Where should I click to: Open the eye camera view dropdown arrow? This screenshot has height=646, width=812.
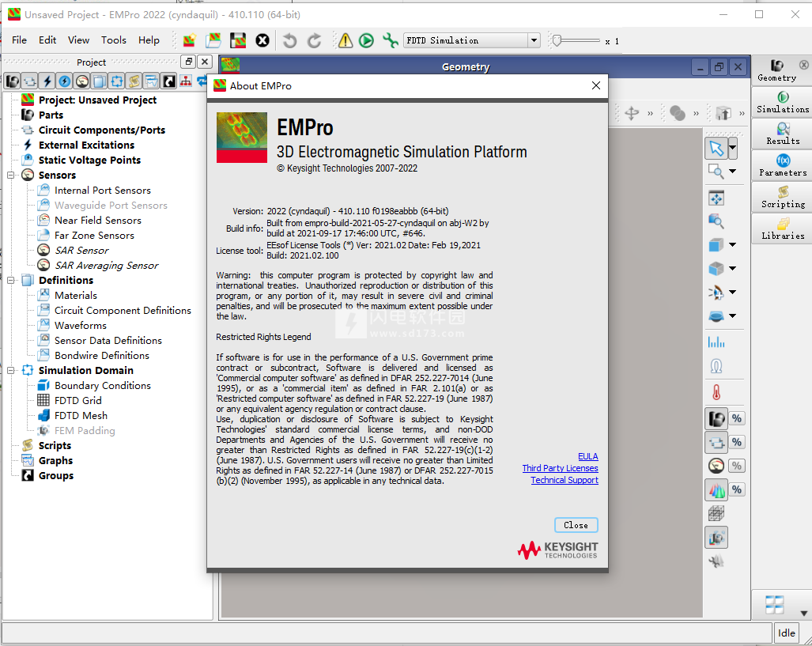(733, 293)
